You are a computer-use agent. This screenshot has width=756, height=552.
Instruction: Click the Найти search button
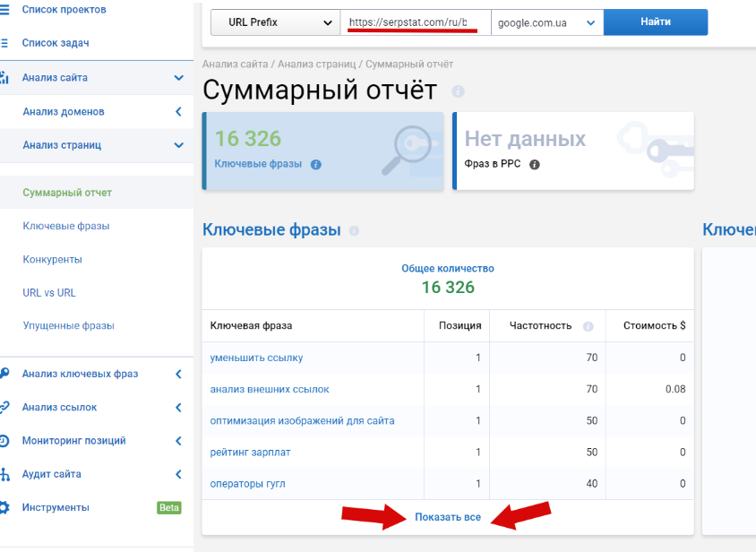click(656, 22)
